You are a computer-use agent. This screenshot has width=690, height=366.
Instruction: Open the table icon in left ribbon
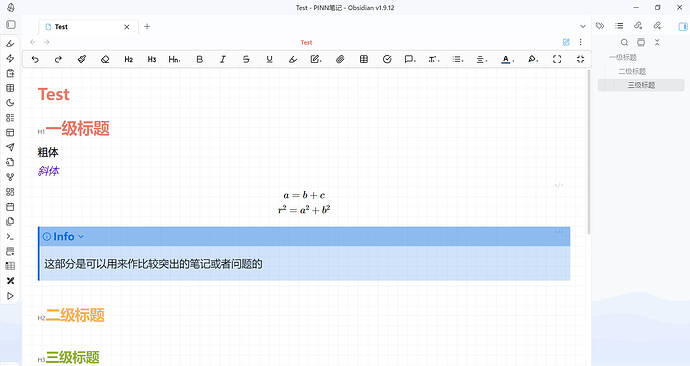point(10,88)
